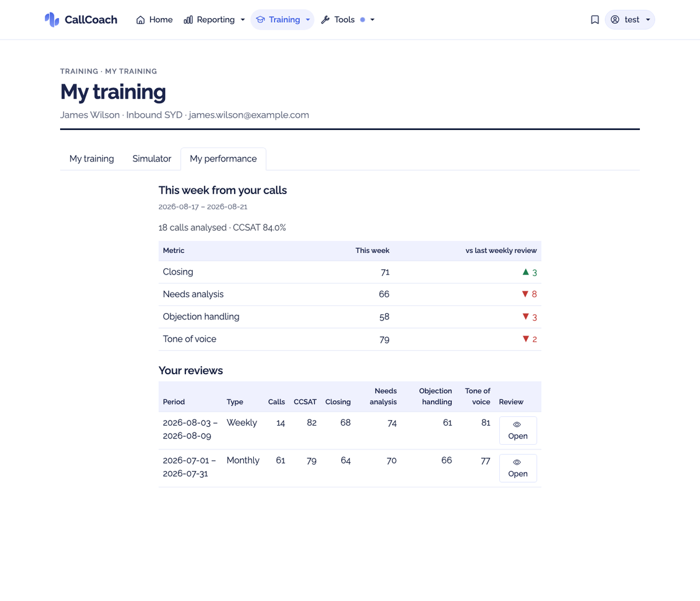This screenshot has height=601, width=700.
Task: Click the CCSAT column header in reviews
Action: click(x=305, y=402)
